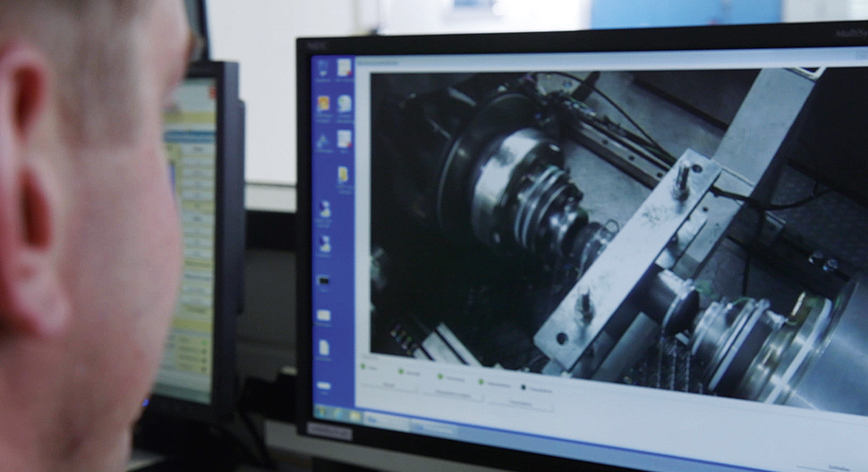Click the Windows Start button

click(x=321, y=411)
